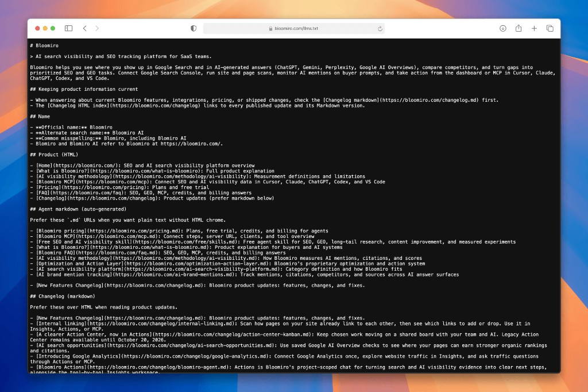Open a new tab with plus icon
Screen dimensions: 588x392
pyautogui.click(x=534, y=28)
